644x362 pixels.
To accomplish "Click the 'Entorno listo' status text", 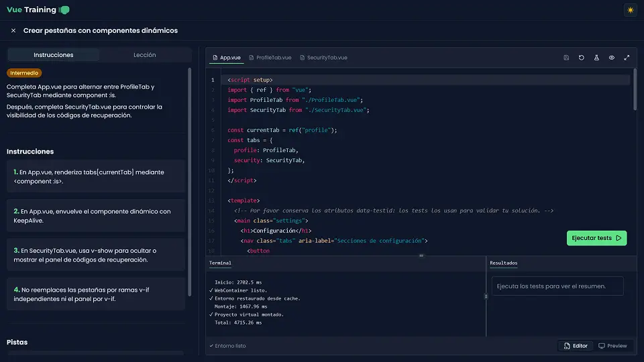I will click(x=227, y=346).
